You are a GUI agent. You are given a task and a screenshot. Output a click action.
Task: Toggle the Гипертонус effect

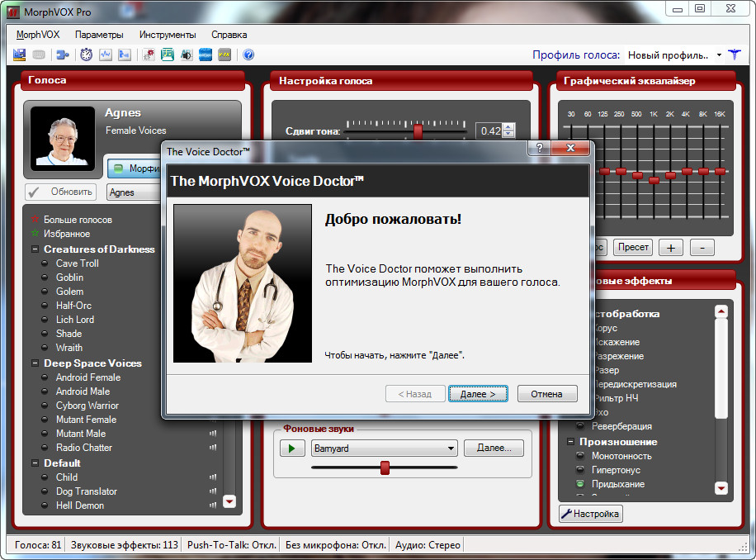(x=580, y=470)
